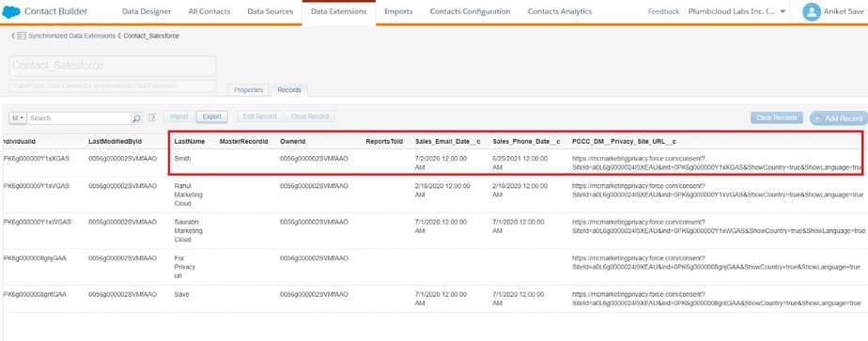Click the help icon beside search
The image size is (868, 341).
pos(152,118)
